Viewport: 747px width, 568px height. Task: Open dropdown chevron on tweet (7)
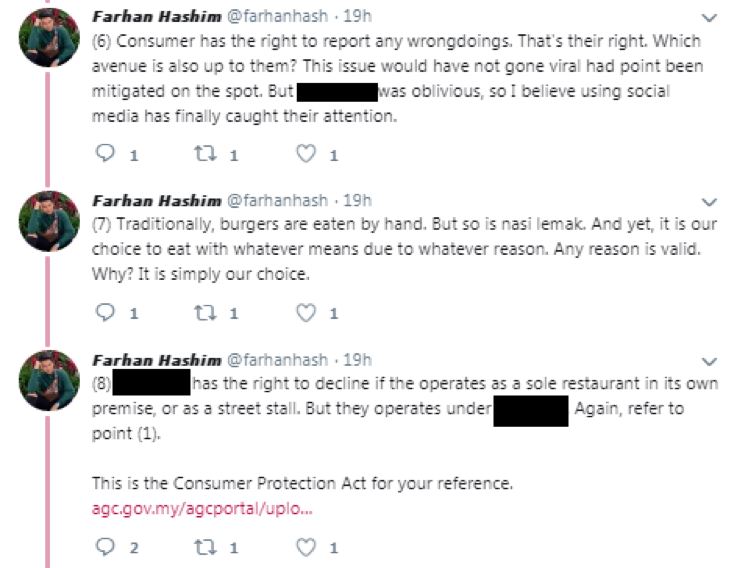710,201
